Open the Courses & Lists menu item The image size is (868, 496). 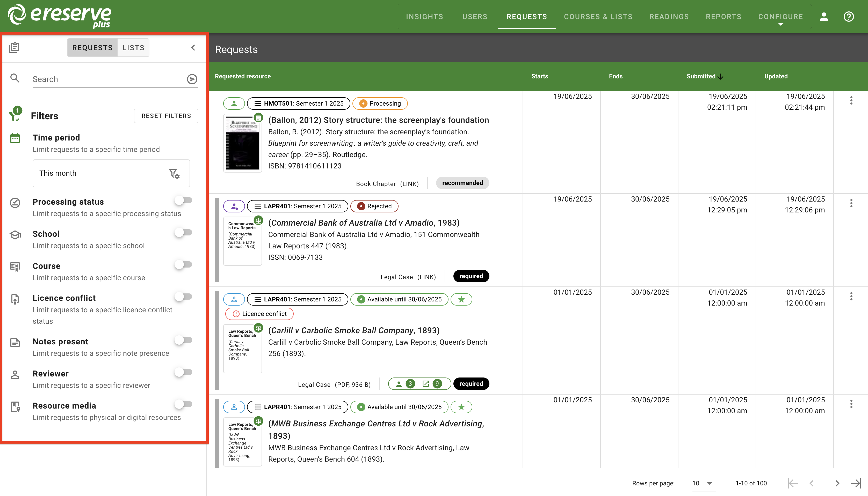click(598, 16)
